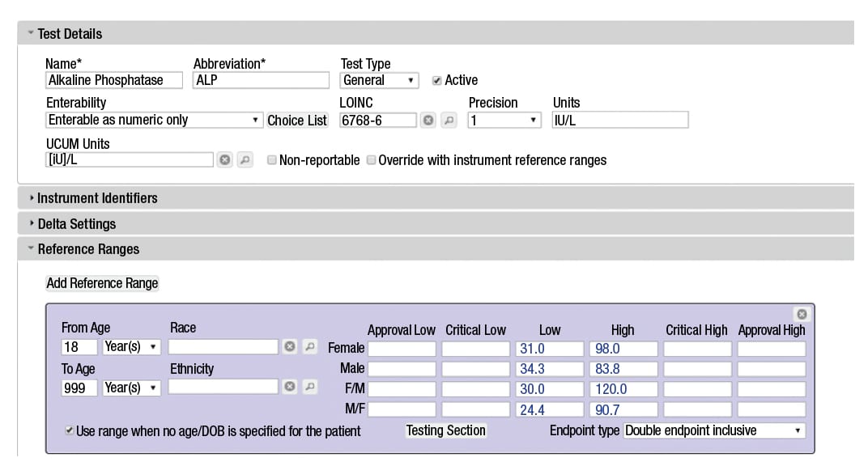Uncheck Use range when no age/DOB specified
Screen dimensions: 868x466
pyautogui.click(x=70, y=431)
